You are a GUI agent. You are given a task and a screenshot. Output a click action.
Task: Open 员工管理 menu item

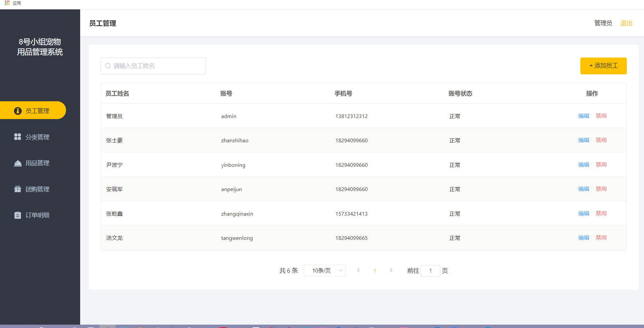coord(33,110)
